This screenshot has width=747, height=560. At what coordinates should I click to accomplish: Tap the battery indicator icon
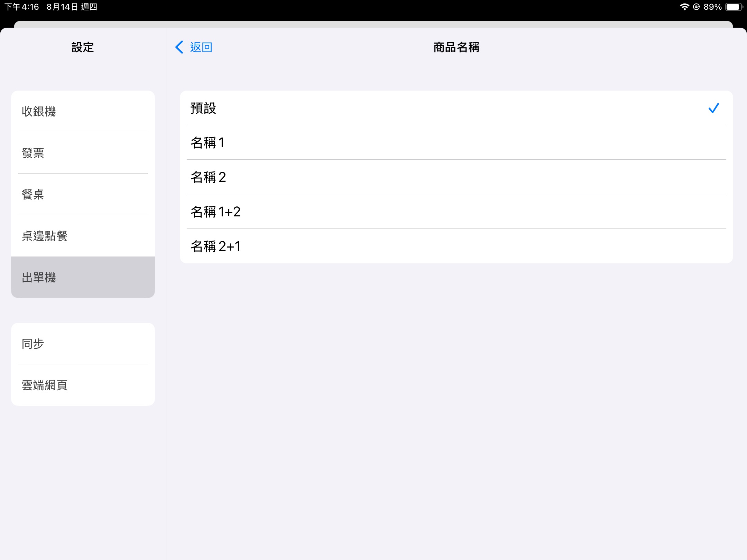734,7
